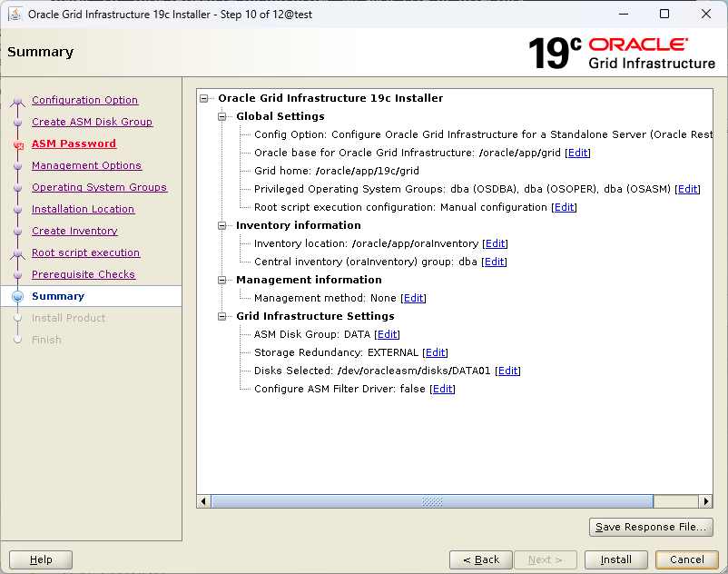Go to the Create Inventory step
The width and height of the screenshot is (728, 574).
[x=74, y=231]
